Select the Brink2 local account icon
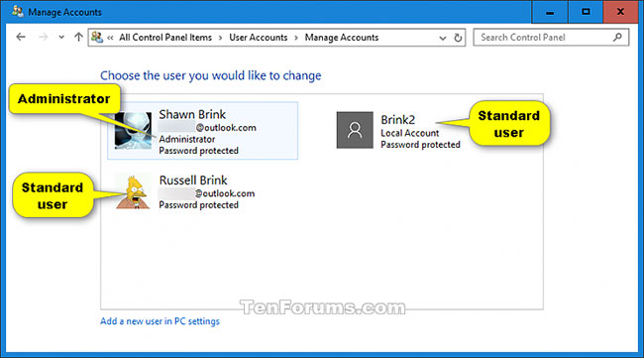Image resolution: width=644 pixels, height=358 pixels. [x=355, y=130]
